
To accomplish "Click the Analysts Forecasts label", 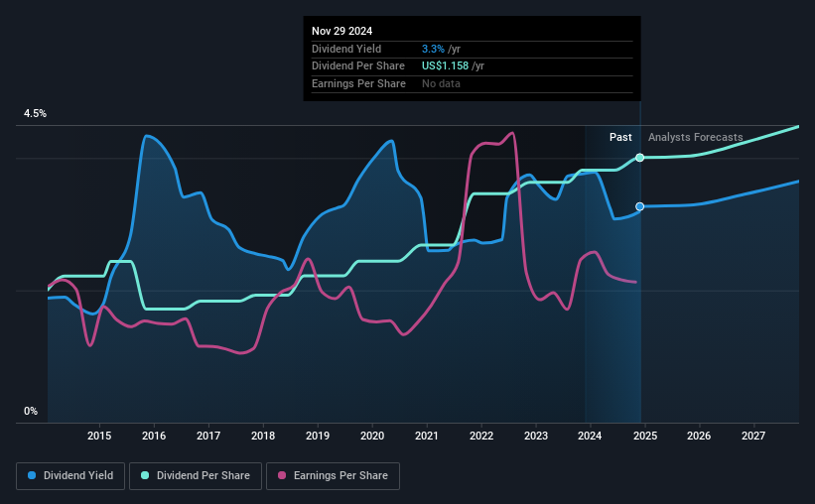I will tap(696, 137).
